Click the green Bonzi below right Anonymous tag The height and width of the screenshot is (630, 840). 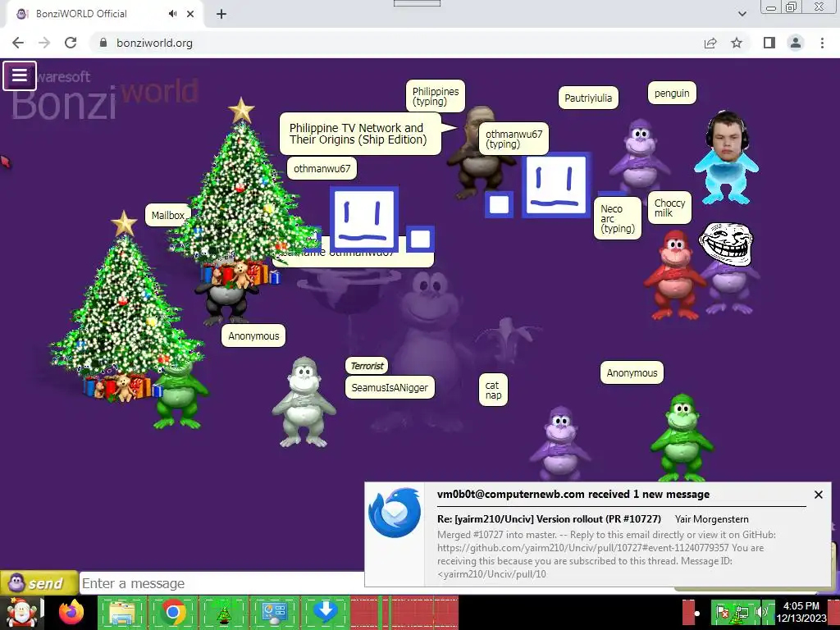pyautogui.click(x=682, y=437)
